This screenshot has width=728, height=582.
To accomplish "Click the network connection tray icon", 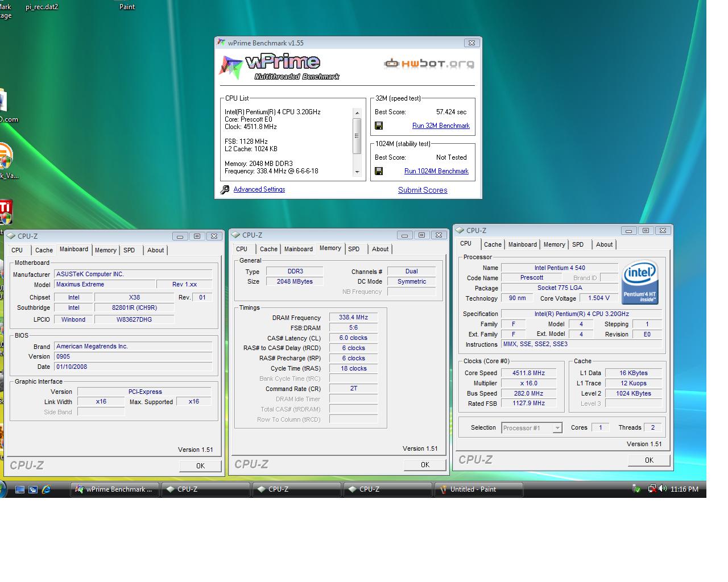I will [652, 489].
